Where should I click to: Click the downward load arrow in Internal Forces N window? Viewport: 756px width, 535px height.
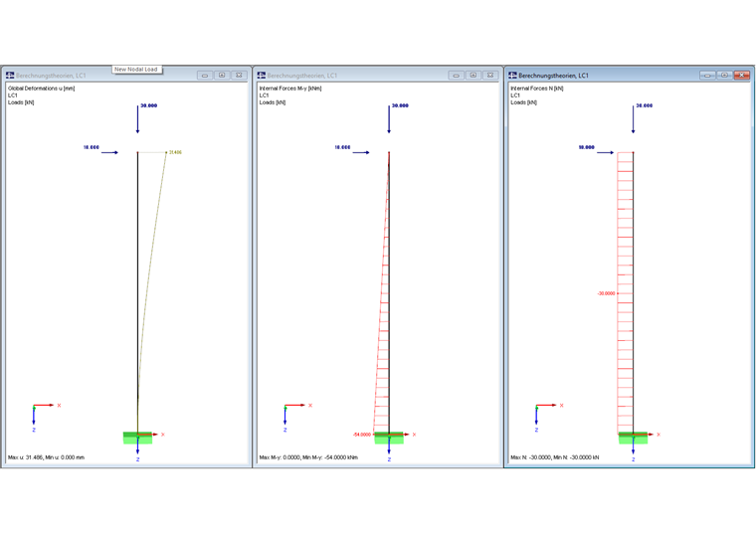633,119
